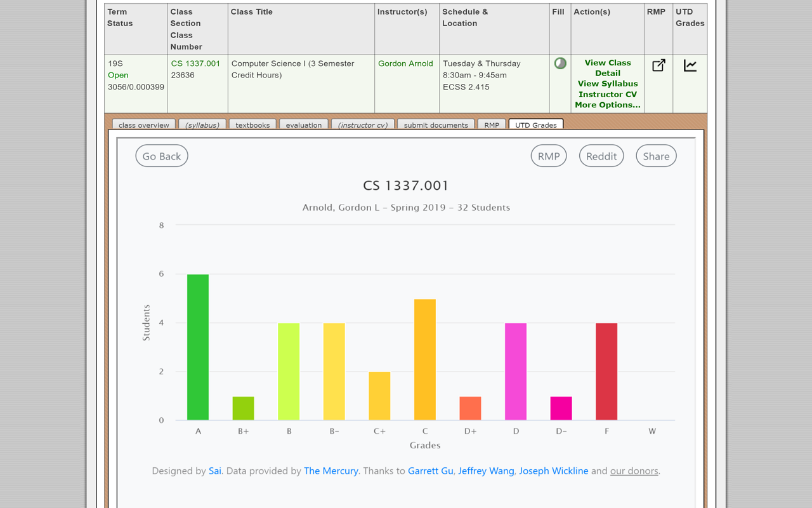The image size is (812, 508).
Task: Click the Jeffrey Wang link
Action: click(x=486, y=471)
